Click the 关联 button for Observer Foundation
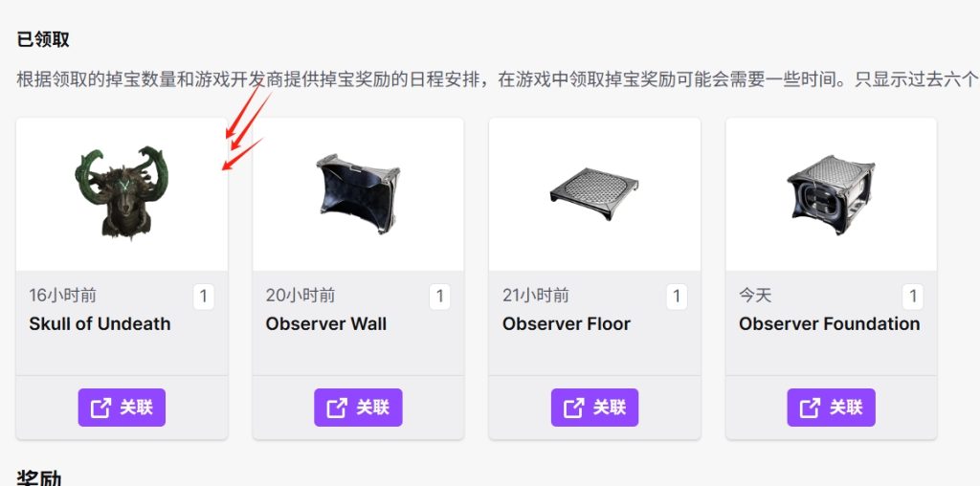This screenshot has width=980, height=486. [832, 408]
